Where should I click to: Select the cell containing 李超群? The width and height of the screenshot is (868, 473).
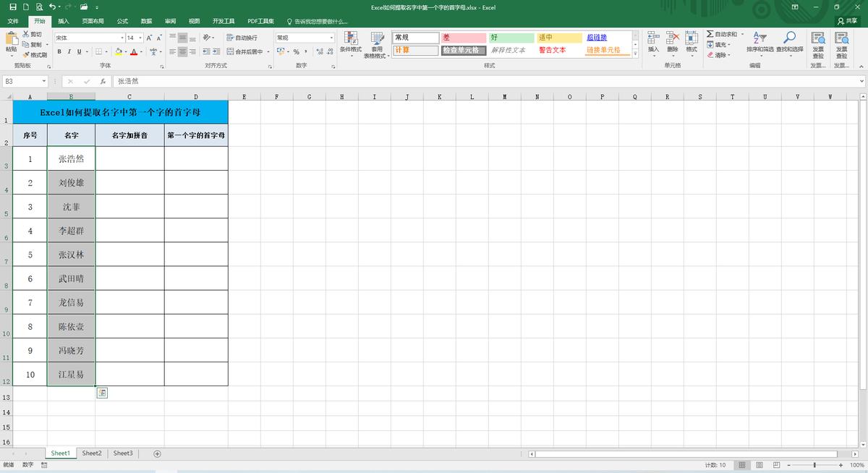pos(71,231)
